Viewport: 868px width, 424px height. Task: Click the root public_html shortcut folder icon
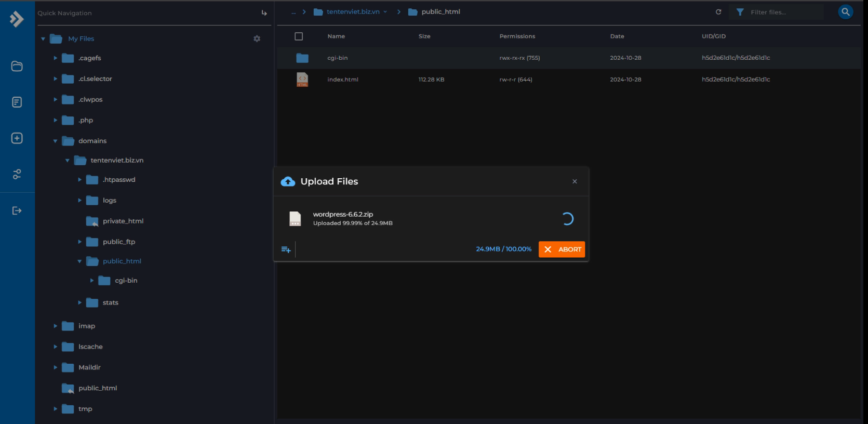pos(68,388)
